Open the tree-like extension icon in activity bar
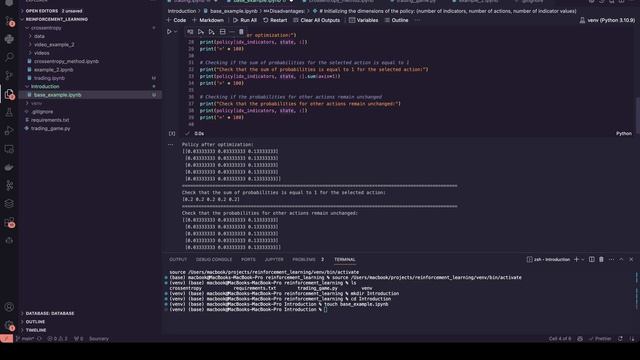Screen dimensions: 640x360 click(9, 185)
